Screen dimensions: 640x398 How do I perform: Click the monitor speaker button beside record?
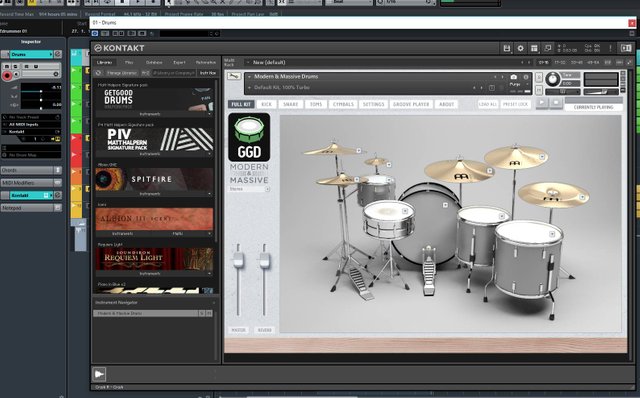pos(16,74)
